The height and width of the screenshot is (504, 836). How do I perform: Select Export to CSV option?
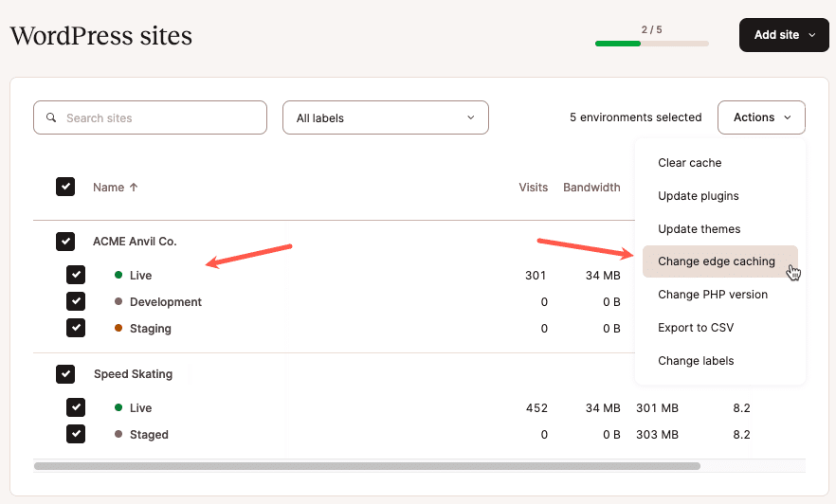click(696, 328)
